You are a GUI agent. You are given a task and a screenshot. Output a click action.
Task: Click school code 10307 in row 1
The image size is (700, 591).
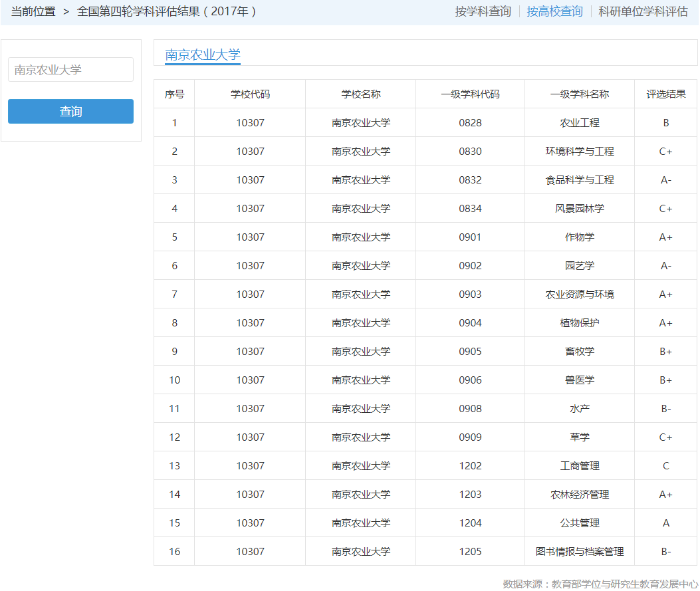(250, 123)
